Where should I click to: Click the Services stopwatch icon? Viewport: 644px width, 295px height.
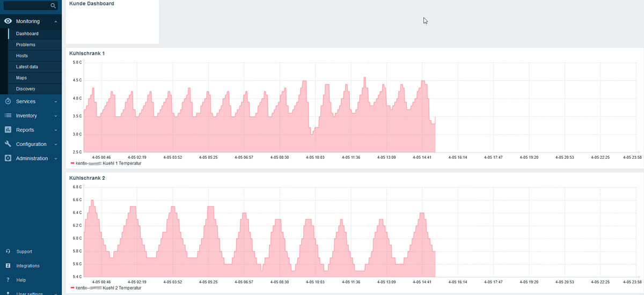click(x=8, y=101)
